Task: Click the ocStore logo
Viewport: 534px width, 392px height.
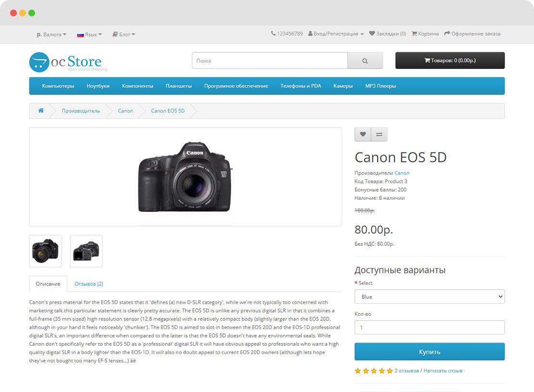Action: pyautogui.click(x=68, y=62)
